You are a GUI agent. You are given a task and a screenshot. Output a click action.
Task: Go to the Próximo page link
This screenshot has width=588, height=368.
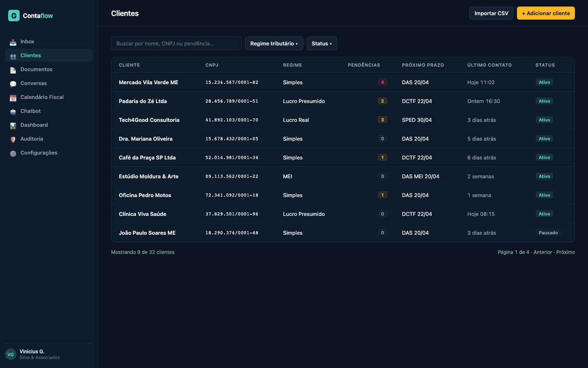(566, 252)
